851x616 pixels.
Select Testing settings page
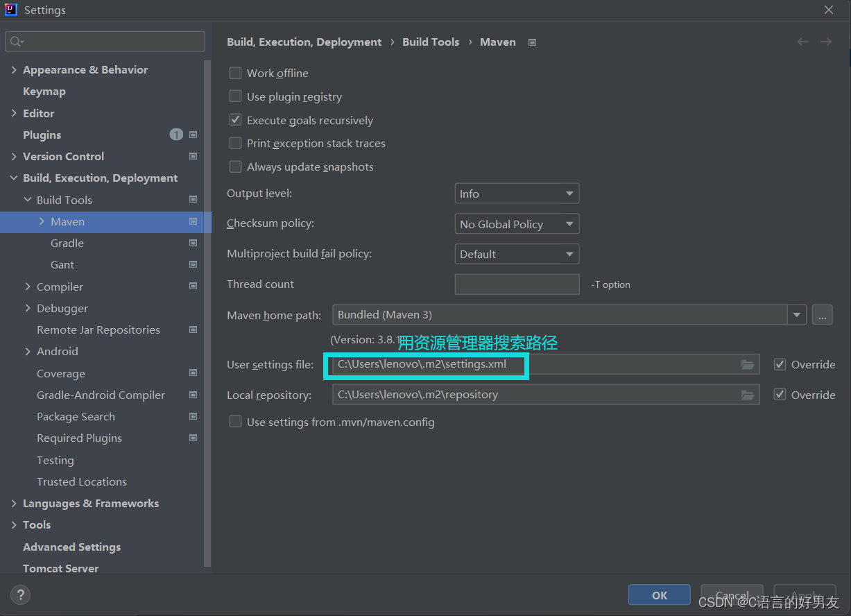click(x=55, y=460)
